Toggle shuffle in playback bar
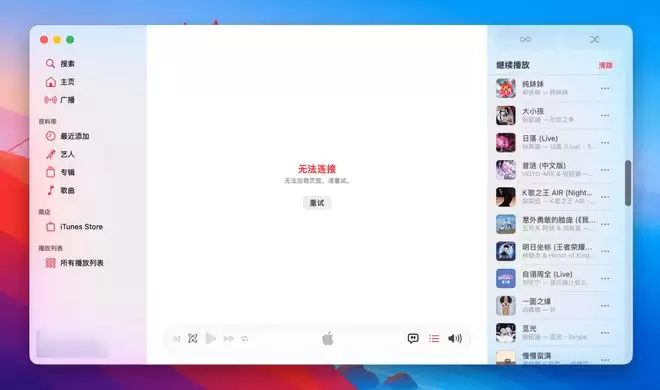The image size is (660, 390). pos(176,339)
